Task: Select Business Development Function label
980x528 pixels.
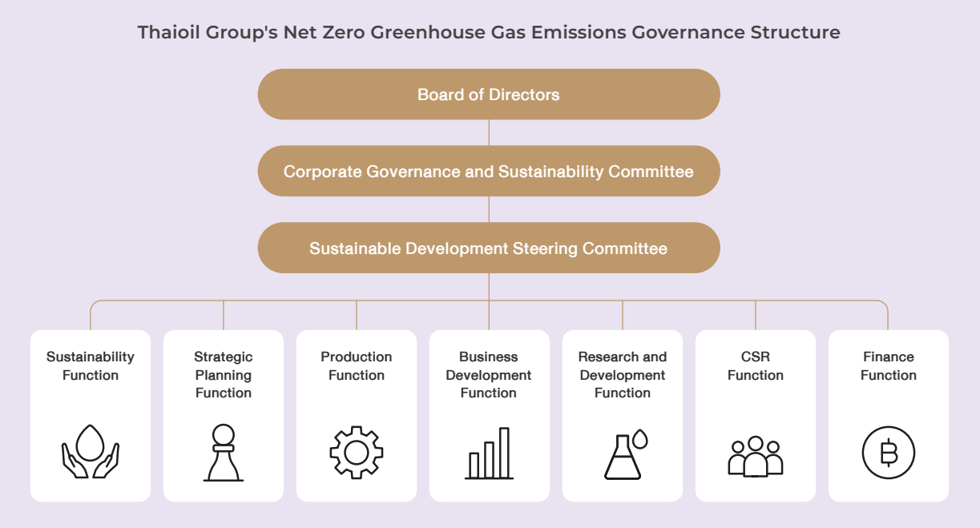Action: coord(489,375)
